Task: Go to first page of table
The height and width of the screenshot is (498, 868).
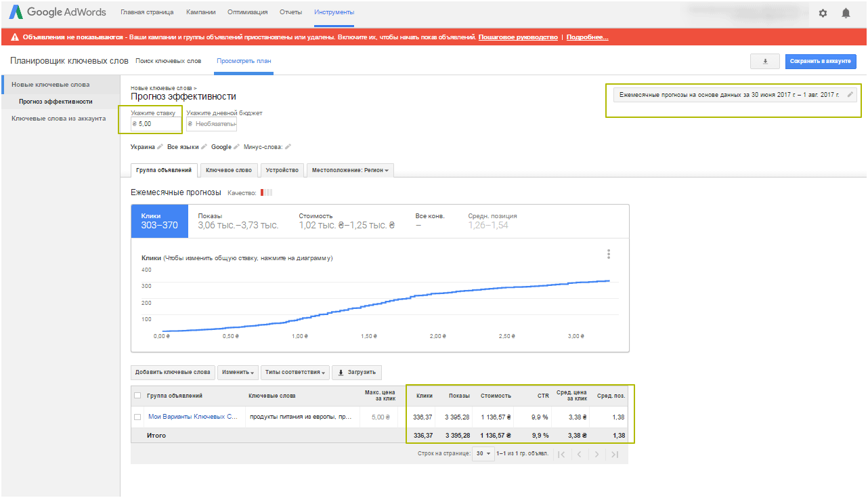Action: click(x=561, y=454)
